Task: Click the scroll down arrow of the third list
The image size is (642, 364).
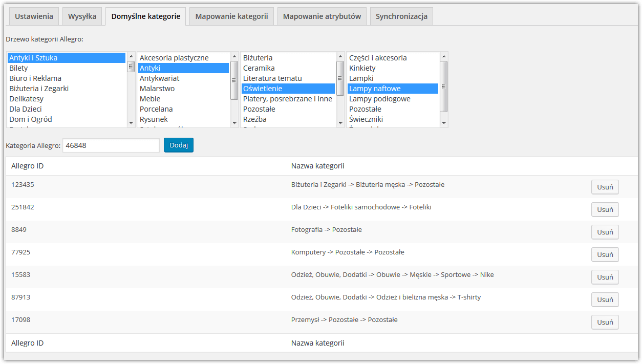Action: pos(340,123)
